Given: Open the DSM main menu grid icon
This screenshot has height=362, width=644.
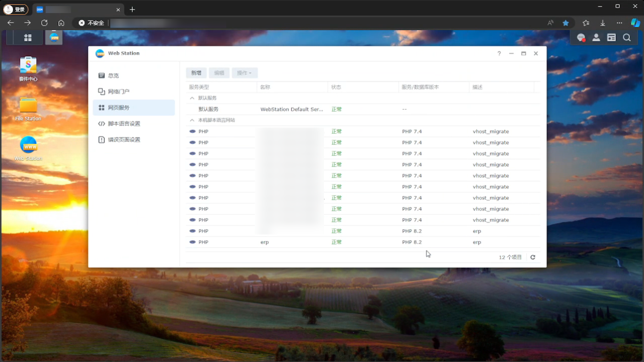Looking at the screenshot, I should click(x=28, y=38).
